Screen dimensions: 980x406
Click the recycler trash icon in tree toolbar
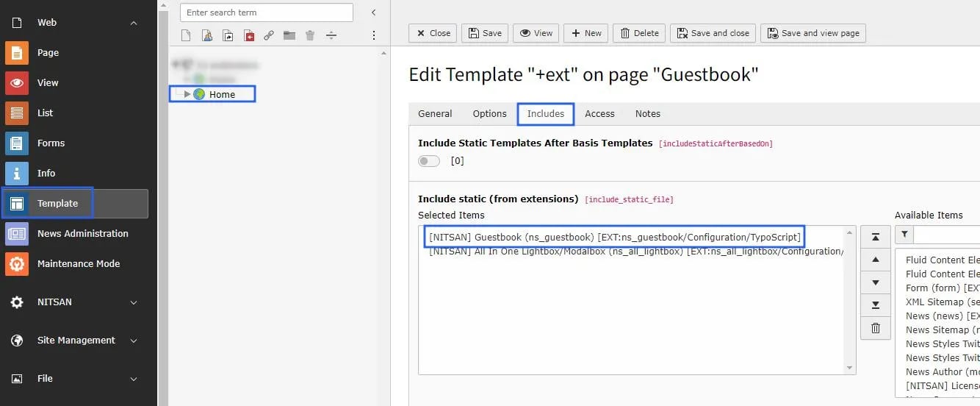tap(310, 35)
